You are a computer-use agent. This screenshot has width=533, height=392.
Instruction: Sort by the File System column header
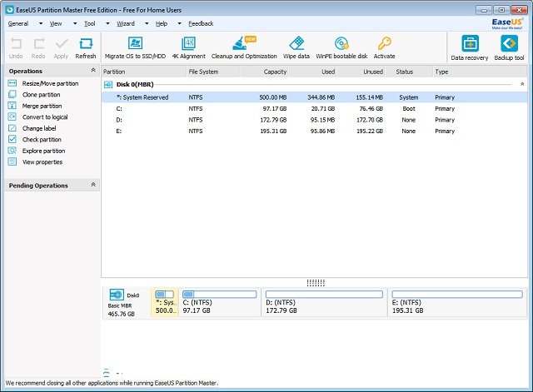(213, 72)
